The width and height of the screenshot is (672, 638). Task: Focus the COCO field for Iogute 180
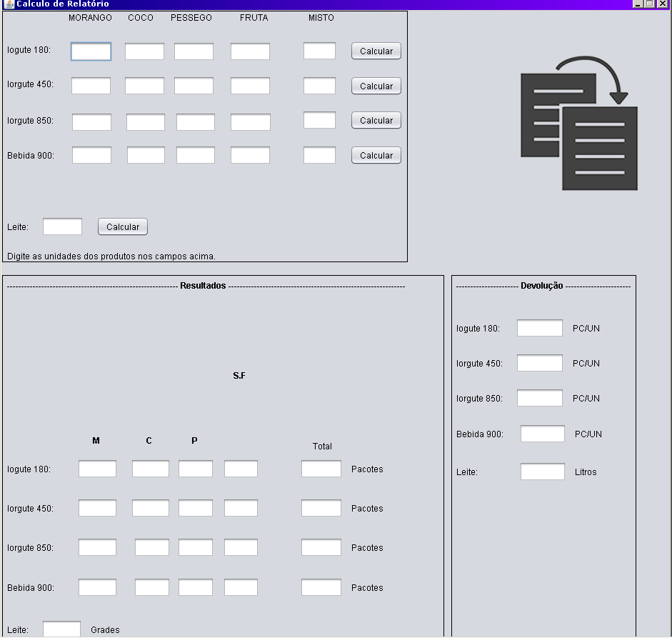coord(144,51)
